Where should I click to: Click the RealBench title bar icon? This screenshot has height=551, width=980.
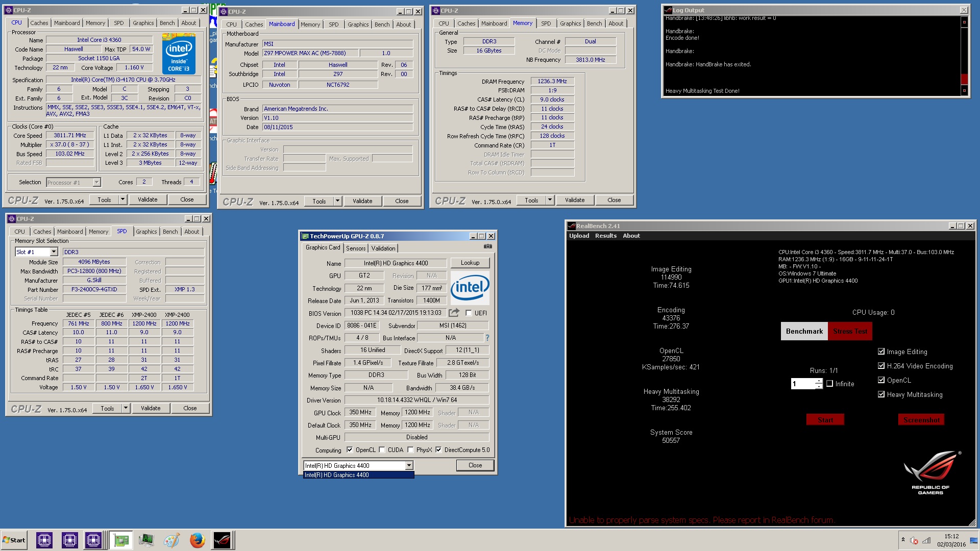[572, 226]
